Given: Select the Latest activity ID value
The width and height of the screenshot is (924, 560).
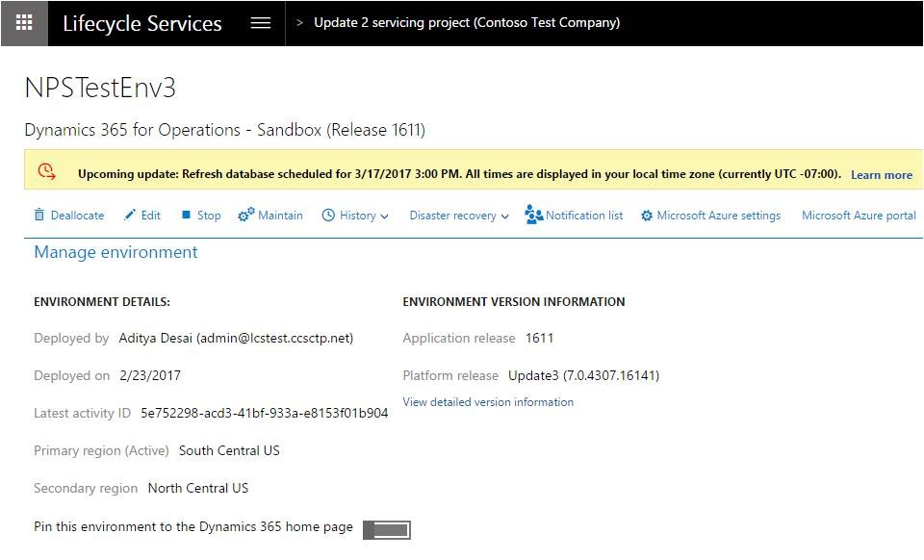Looking at the screenshot, I should click(x=264, y=413).
